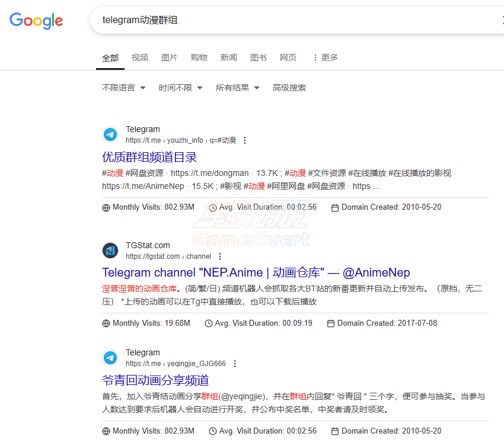
Task: Open the 不限语言 dropdown
Action: click(x=124, y=88)
